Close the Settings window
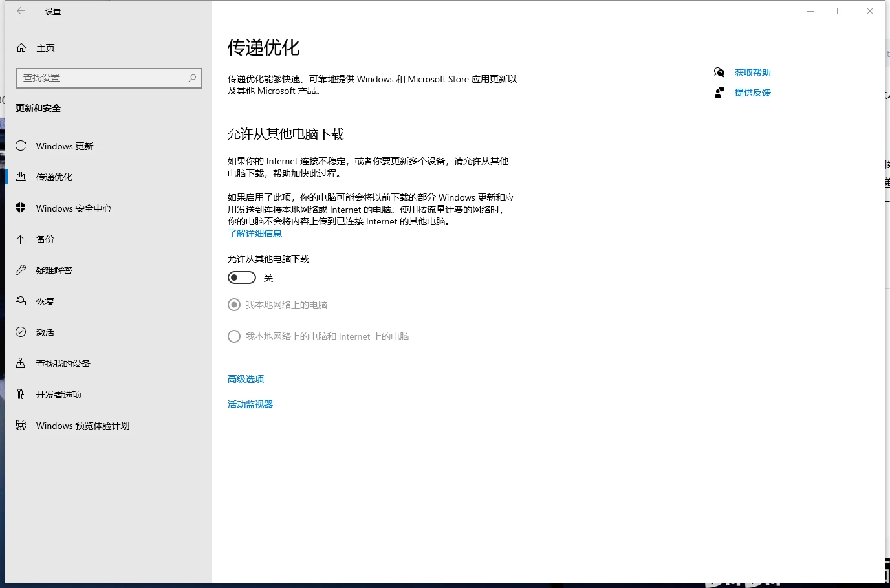The image size is (890, 588). [870, 11]
